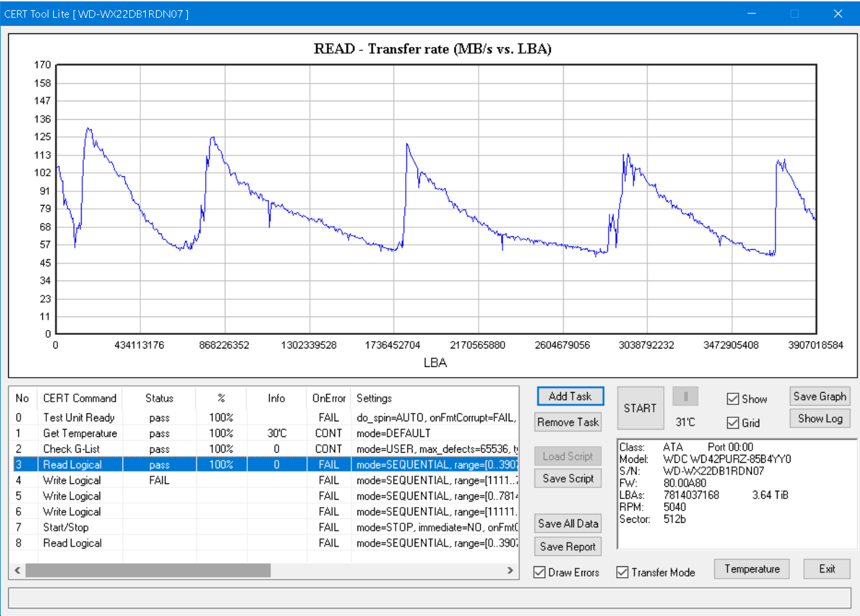Save the current script
This screenshot has height=616, width=860.
568,479
